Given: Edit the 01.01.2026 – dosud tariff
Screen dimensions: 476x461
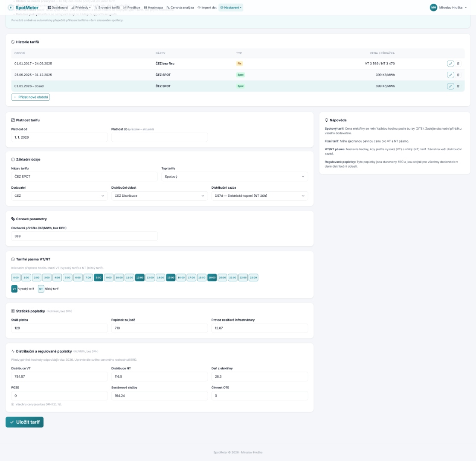Looking at the screenshot, I should 450,86.
